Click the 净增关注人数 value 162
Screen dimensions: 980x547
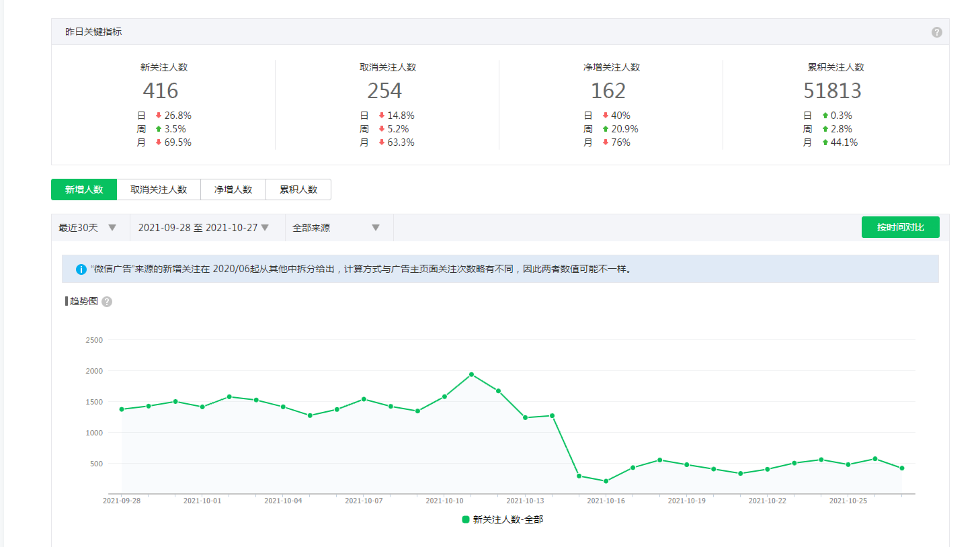[x=608, y=91]
